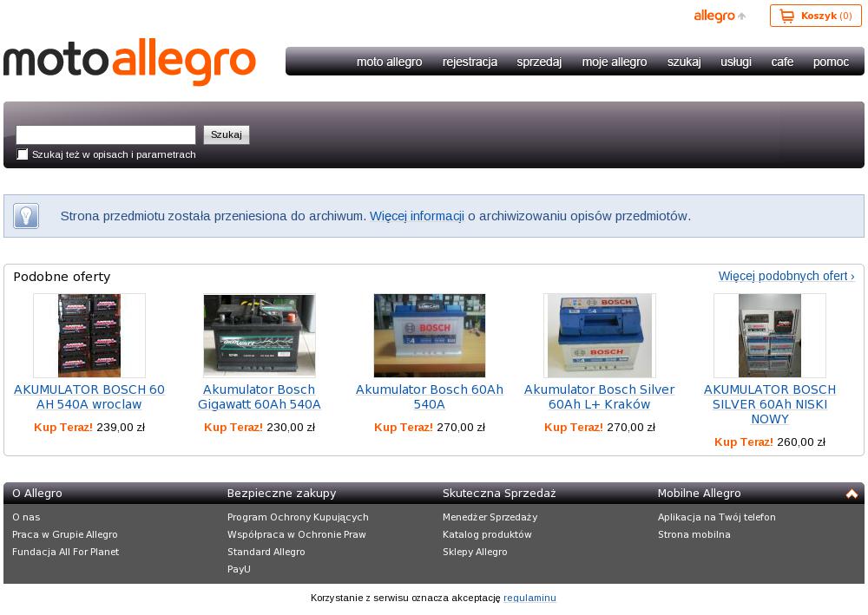Open Strona mobilna footer link
This screenshot has width=868, height=615.
pyautogui.click(x=694, y=535)
